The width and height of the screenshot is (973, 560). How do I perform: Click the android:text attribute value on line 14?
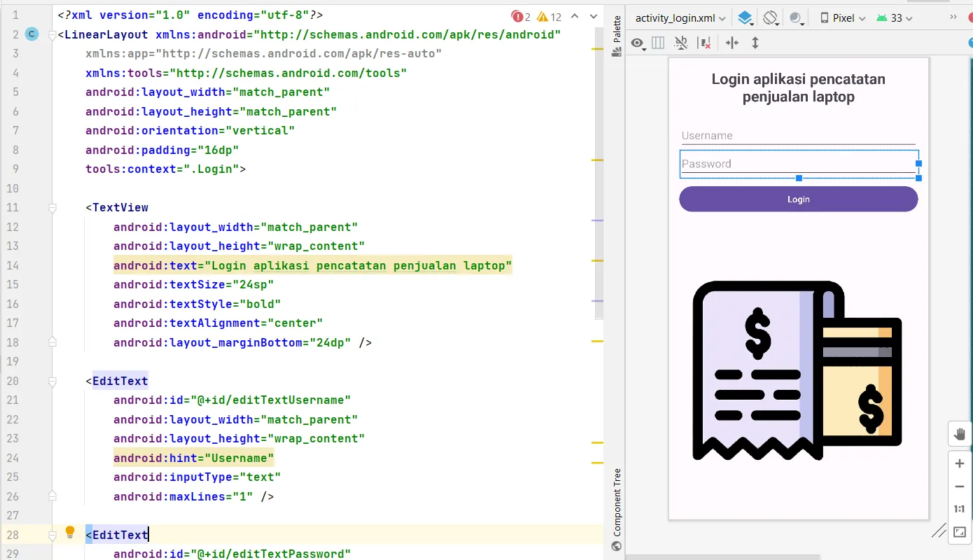(x=358, y=265)
